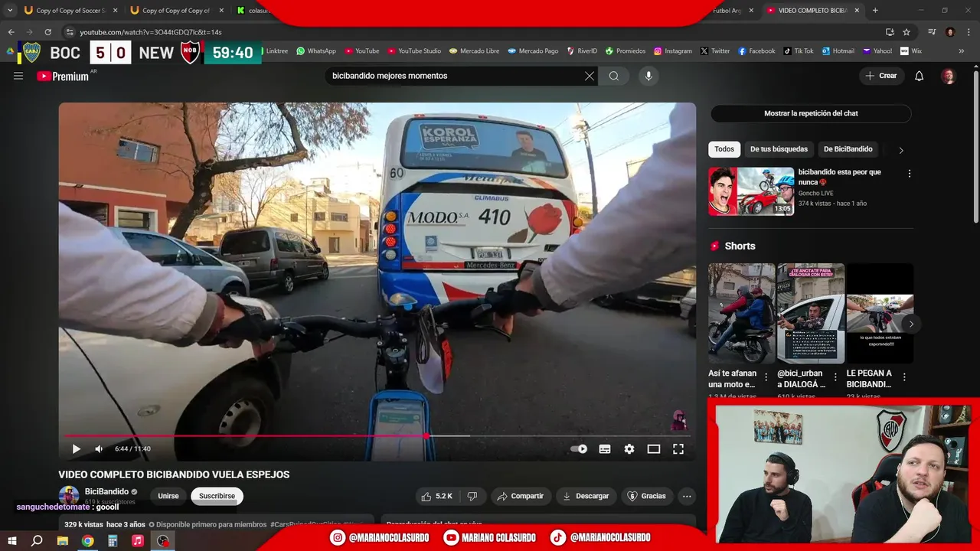Image resolution: width=980 pixels, height=551 pixels.
Task: Open options for 'Así te afanan' short
Action: (x=766, y=377)
